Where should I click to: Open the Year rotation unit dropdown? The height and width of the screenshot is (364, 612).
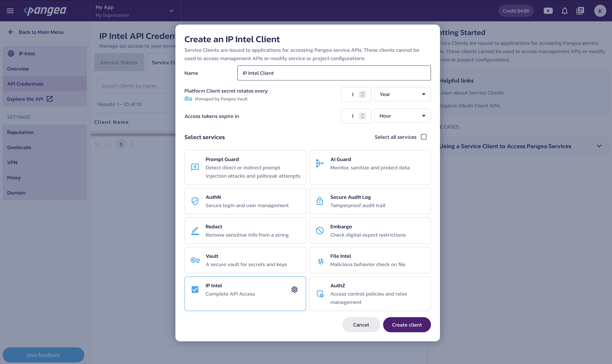coord(402,94)
